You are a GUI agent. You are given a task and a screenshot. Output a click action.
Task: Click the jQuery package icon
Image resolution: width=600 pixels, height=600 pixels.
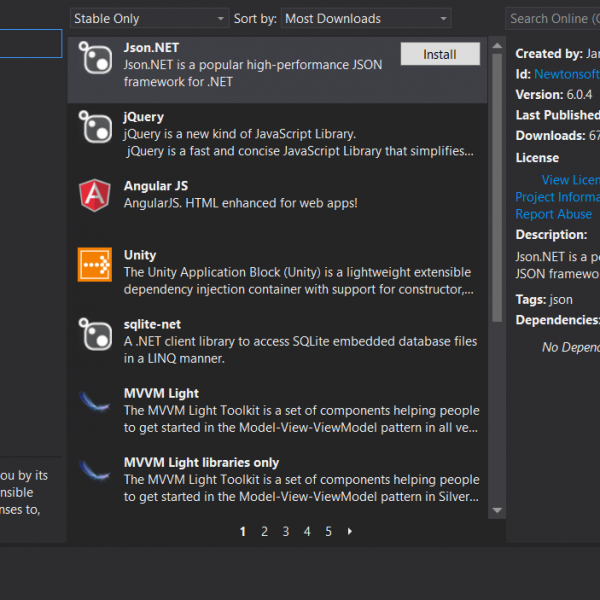(x=95, y=127)
